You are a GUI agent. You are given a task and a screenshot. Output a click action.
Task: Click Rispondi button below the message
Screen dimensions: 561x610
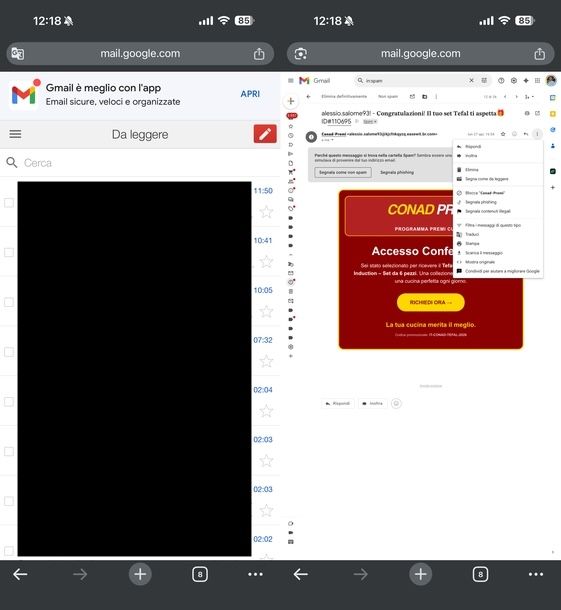338,403
